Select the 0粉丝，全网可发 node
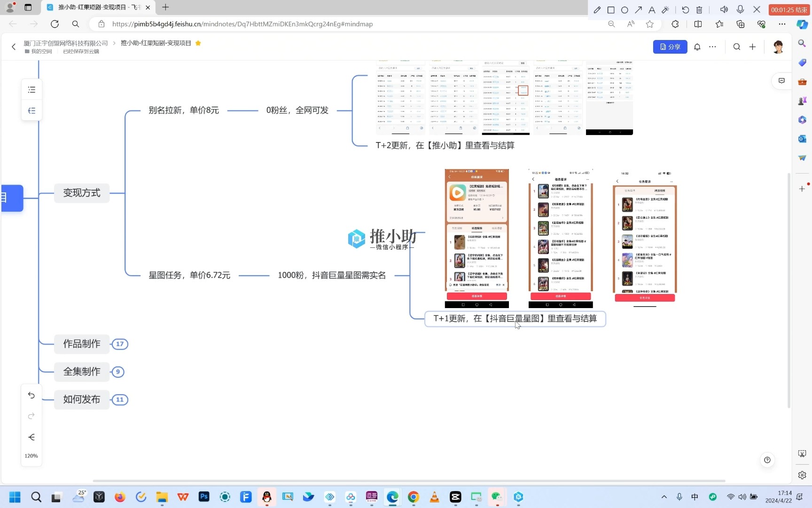This screenshot has height=508, width=812. point(297,110)
